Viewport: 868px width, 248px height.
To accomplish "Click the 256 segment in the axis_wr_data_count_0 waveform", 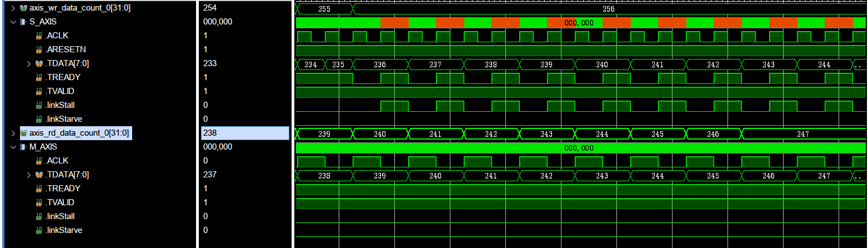I will click(x=608, y=9).
